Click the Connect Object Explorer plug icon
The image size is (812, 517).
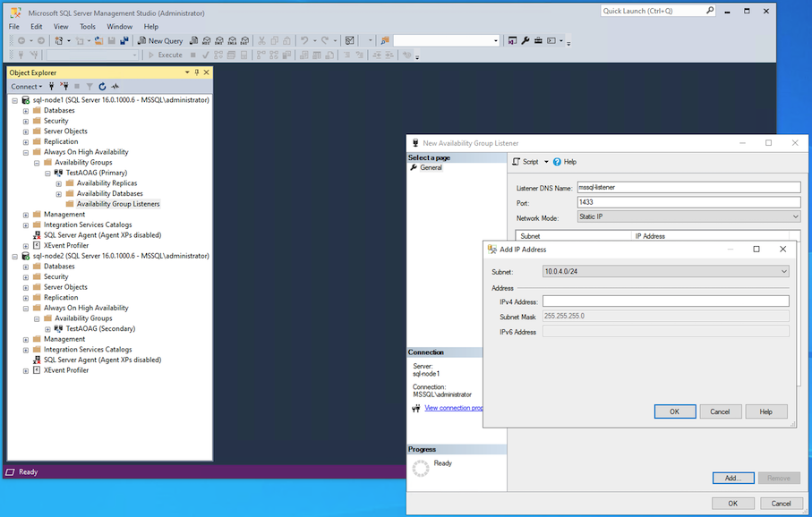(51, 87)
